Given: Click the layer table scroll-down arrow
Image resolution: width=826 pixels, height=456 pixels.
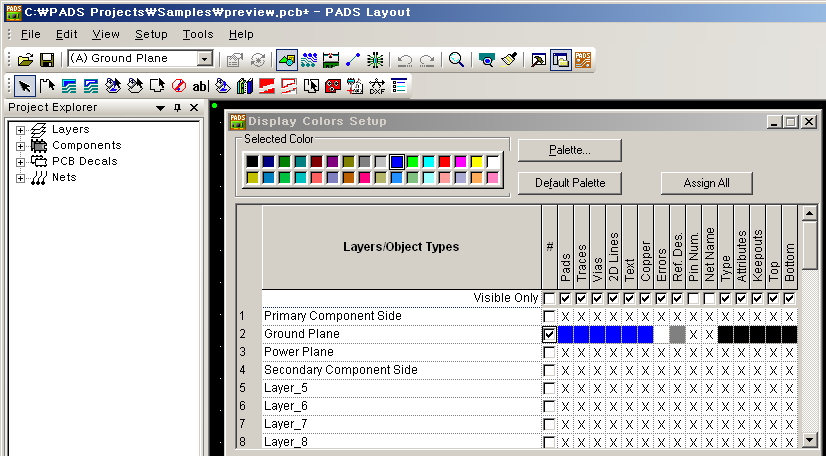Looking at the screenshot, I should tap(810, 440).
